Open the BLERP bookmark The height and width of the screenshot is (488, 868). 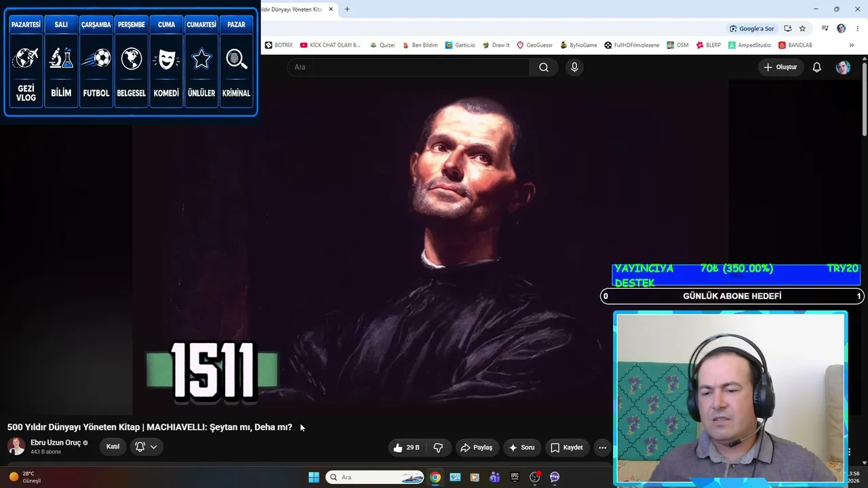coord(708,45)
